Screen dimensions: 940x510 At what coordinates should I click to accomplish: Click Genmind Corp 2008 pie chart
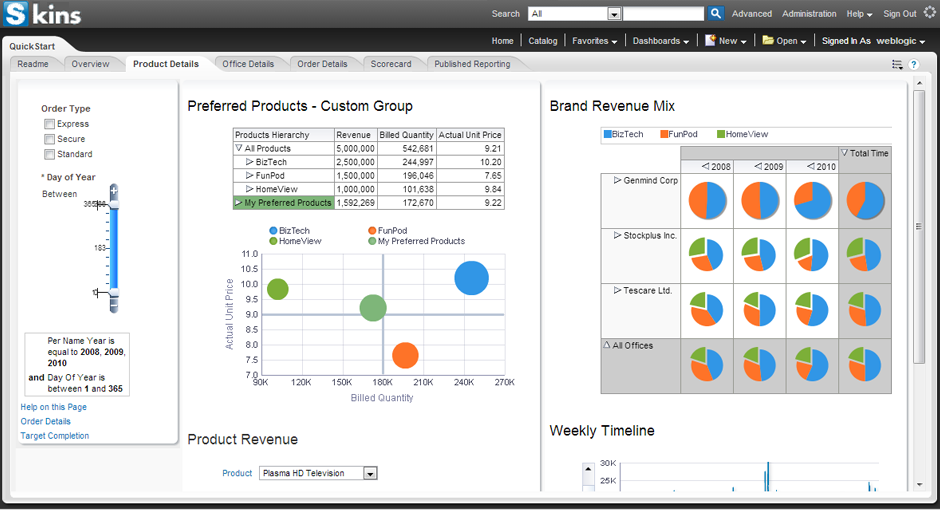pos(707,201)
